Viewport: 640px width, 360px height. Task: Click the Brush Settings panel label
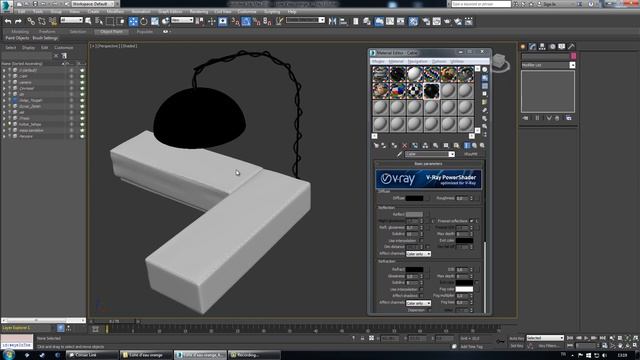pos(45,38)
